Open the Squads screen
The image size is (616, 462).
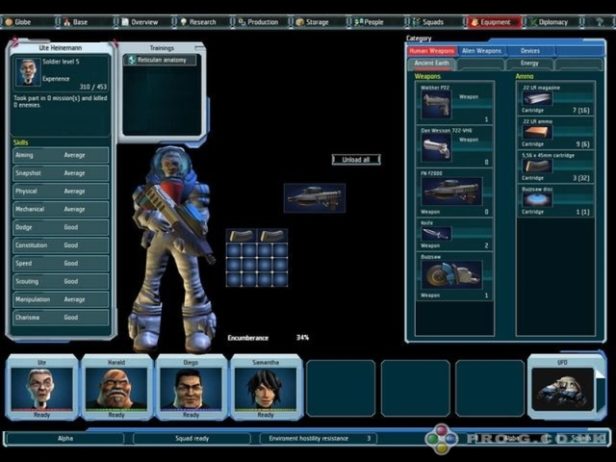434,22
